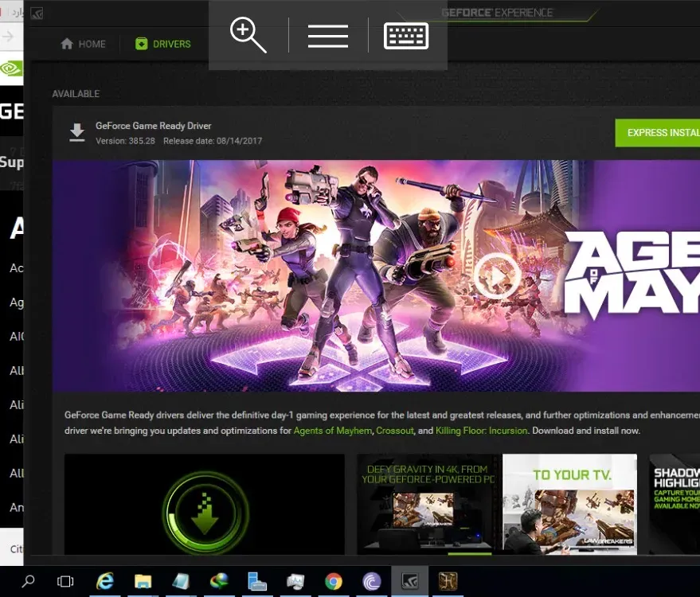
Task: Open File Explorer from the taskbar
Action: pyautogui.click(x=143, y=581)
